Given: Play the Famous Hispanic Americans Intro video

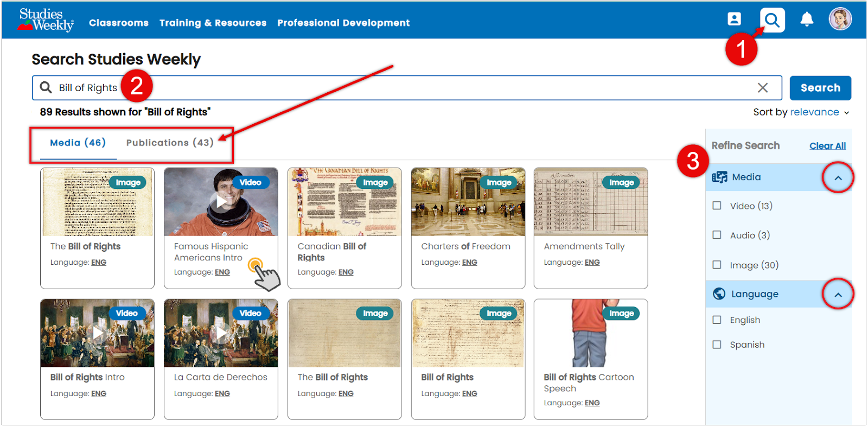Looking at the screenshot, I should tap(221, 201).
